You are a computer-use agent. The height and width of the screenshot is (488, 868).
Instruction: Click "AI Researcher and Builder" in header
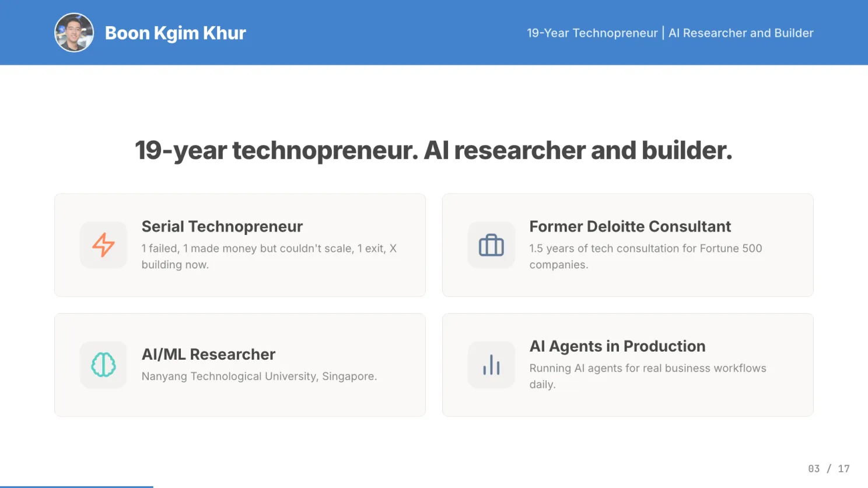pos(741,33)
